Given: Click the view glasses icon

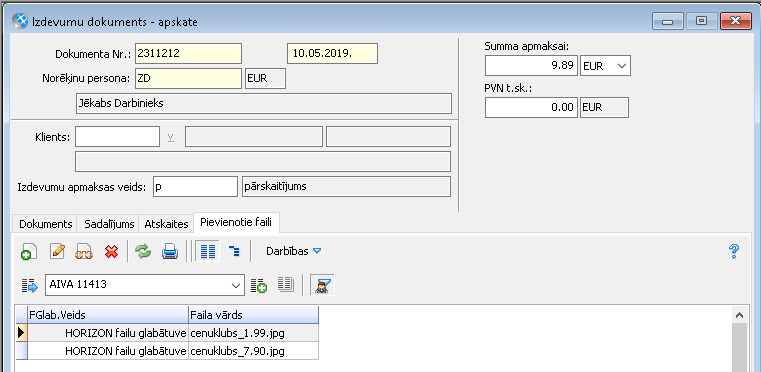Looking at the screenshot, I should click(83, 251).
